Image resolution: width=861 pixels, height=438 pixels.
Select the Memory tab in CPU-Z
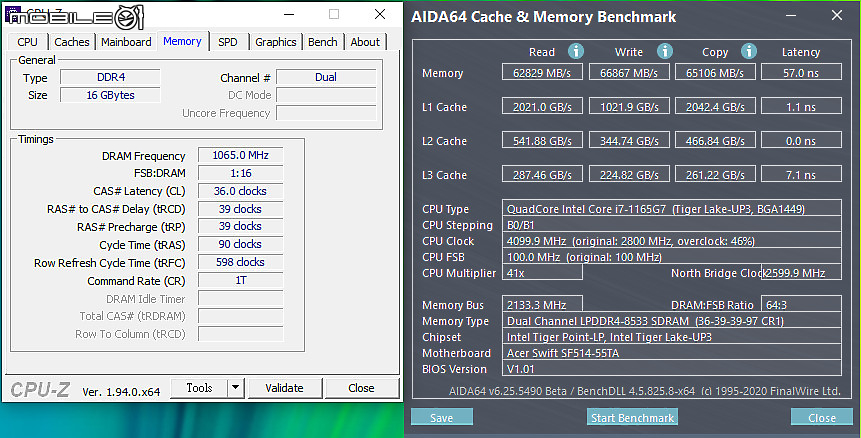tap(182, 41)
